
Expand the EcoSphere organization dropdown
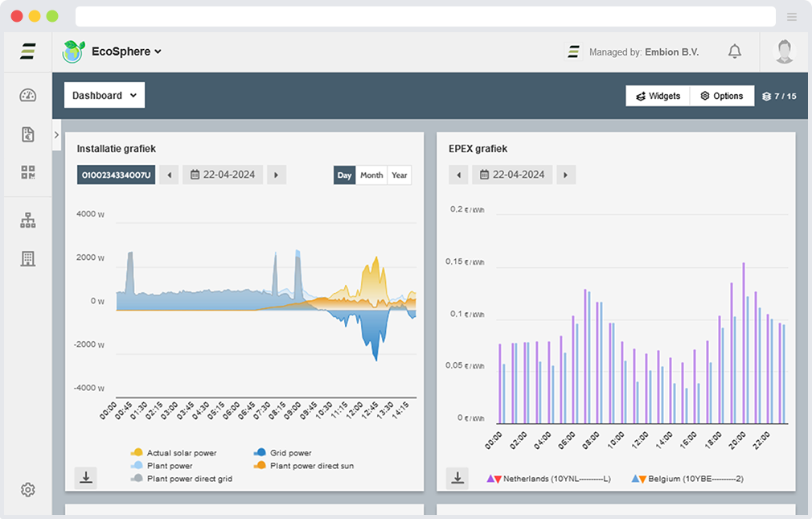126,51
